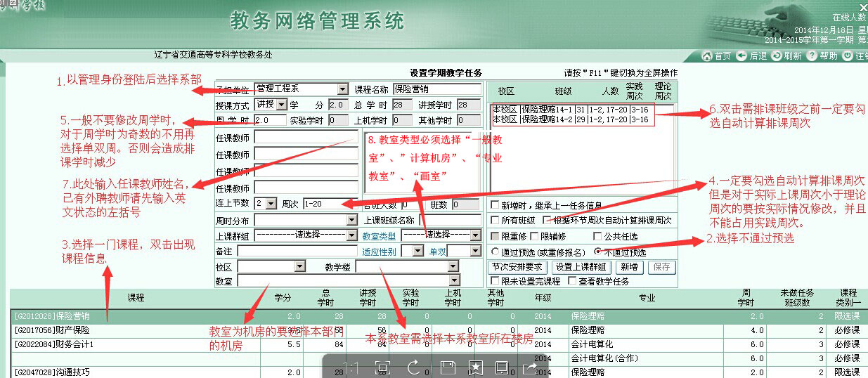Enable the 公共任选 checkbox
The width and height of the screenshot is (868, 378).
tap(597, 237)
